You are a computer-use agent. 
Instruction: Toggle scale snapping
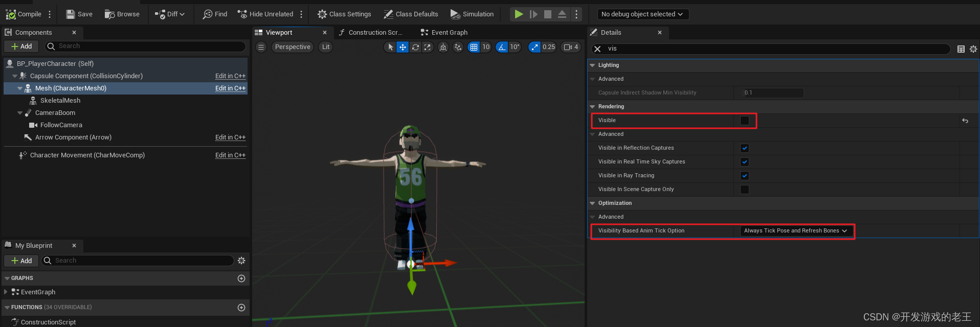tap(534, 47)
